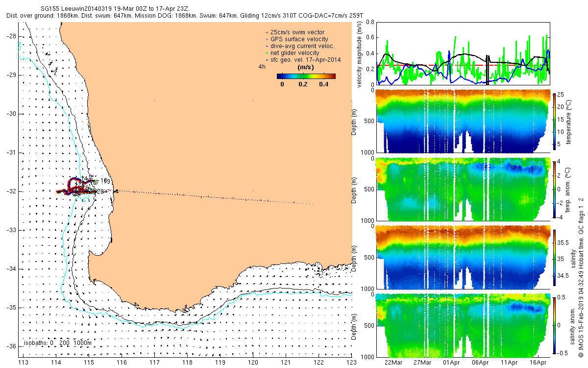Click the salinity anomaly colorbar
This screenshot has height=368, width=588.
tap(554, 325)
